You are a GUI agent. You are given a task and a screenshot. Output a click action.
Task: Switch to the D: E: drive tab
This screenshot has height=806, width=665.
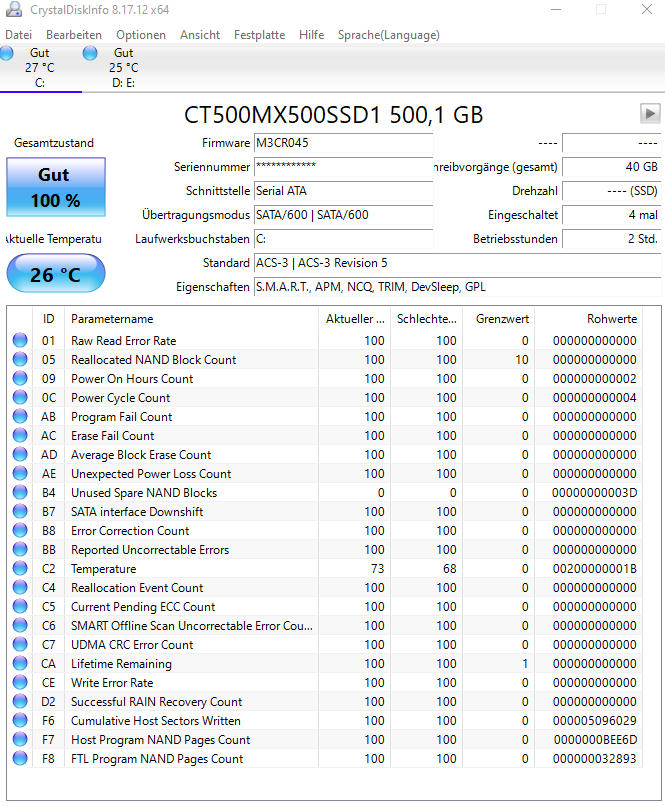coord(123,67)
